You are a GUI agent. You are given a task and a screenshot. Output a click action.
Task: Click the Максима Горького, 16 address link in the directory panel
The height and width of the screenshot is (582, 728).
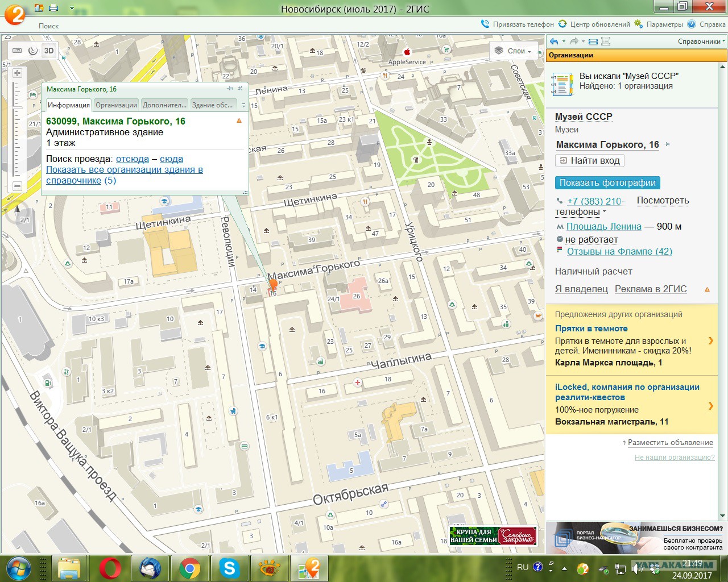607,144
